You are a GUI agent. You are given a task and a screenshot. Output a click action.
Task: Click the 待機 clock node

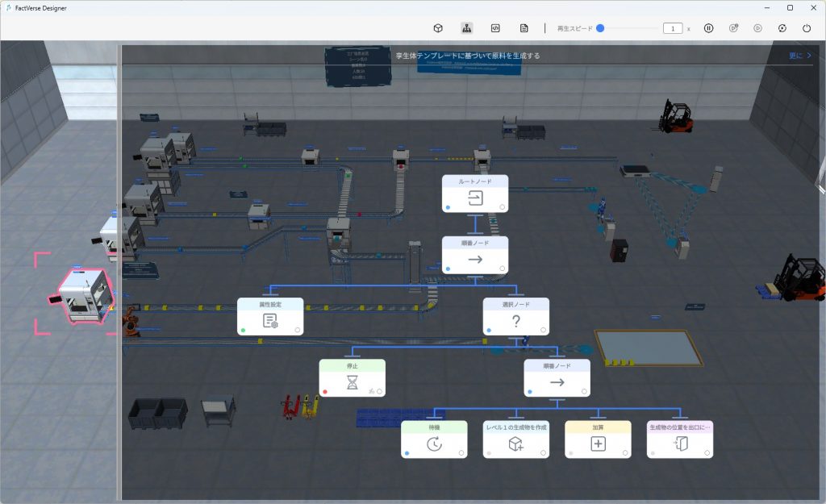434,439
